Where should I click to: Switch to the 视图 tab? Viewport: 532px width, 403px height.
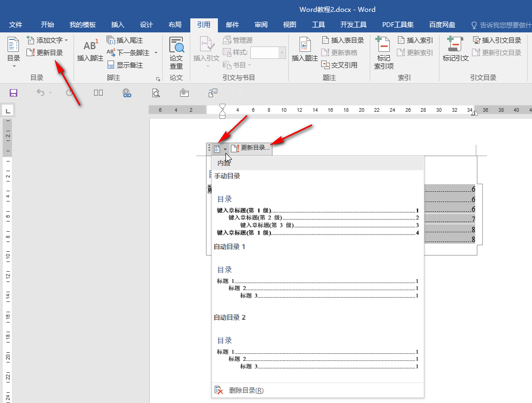point(290,25)
